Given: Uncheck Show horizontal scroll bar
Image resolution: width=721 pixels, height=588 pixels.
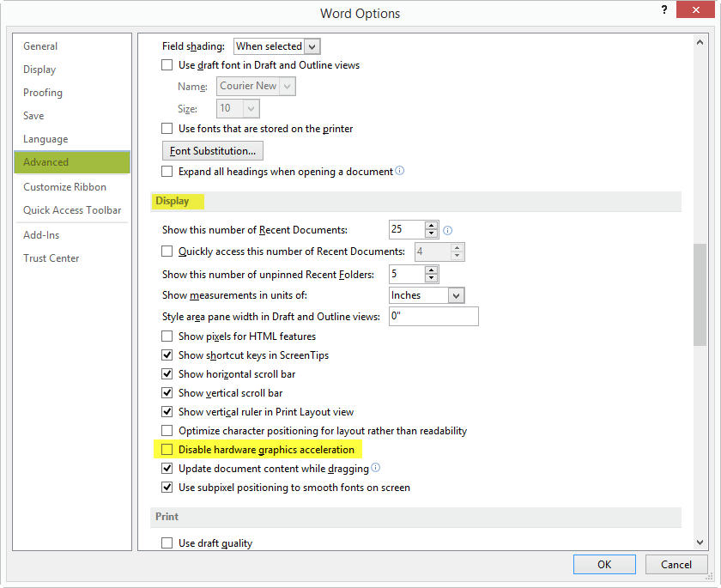Looking at the screenshot, I should coord(167,374).
